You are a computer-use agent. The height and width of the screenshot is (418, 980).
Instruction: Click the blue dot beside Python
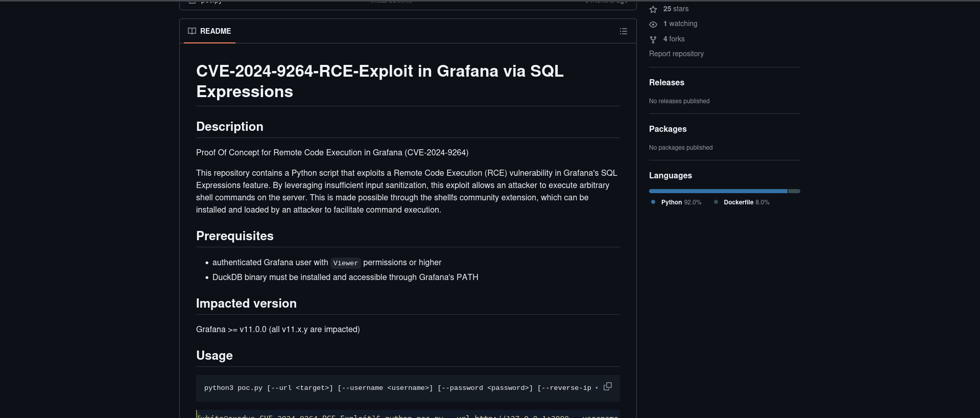[653, 202]
